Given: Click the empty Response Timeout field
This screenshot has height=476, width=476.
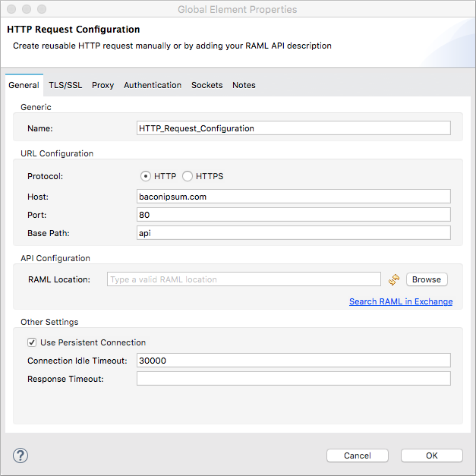Looking at the screenshot, I should 294,379.
